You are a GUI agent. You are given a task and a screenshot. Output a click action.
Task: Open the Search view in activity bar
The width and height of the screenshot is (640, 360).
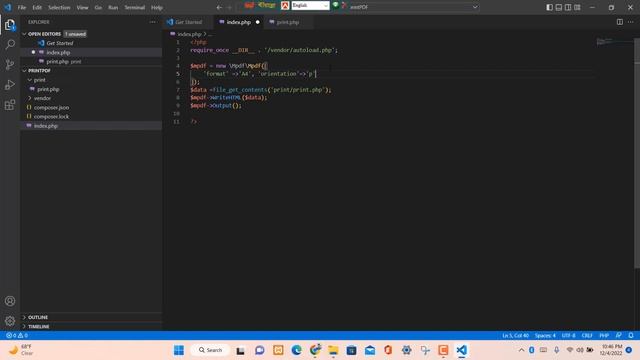[x=10, y=44]
